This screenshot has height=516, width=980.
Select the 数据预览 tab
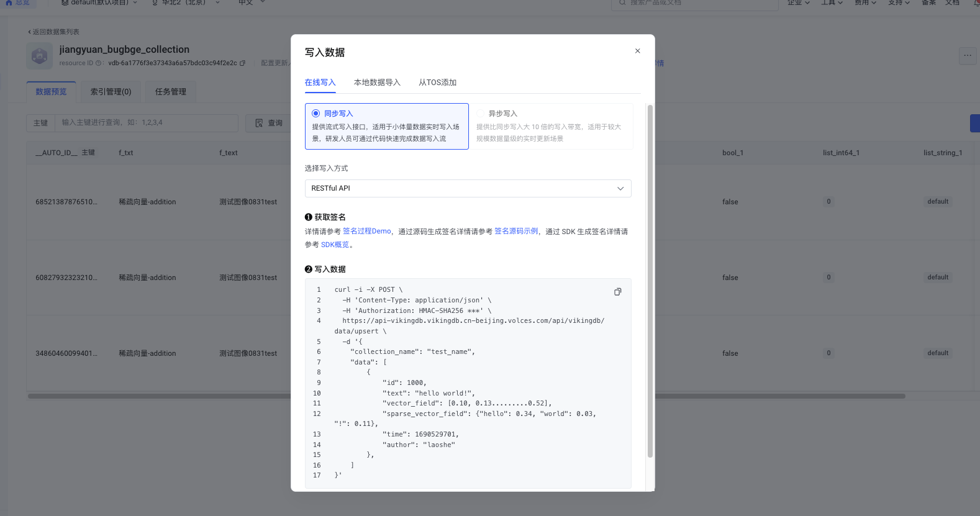coord(51,92)
